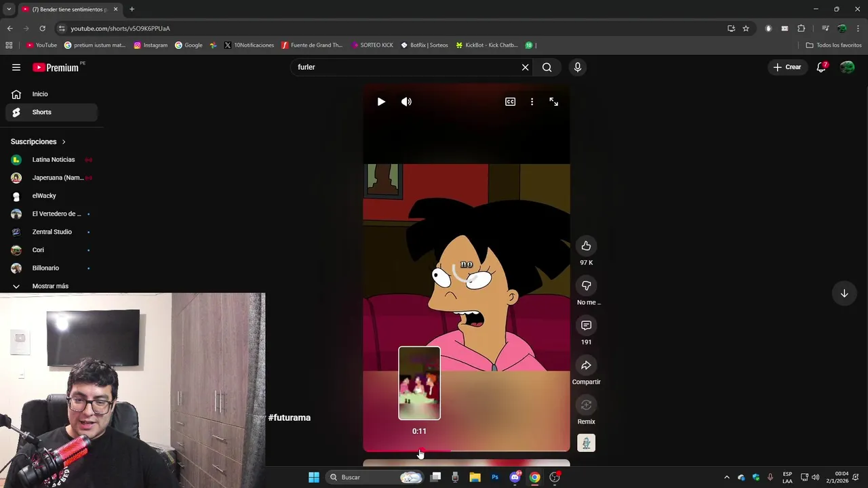Open the Latina Noticias channel

[51, 160]
